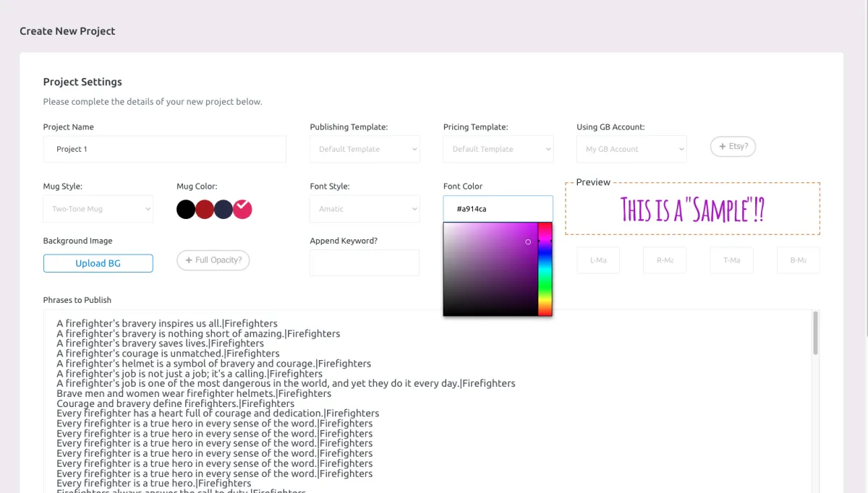Click line "one of the most dangerous in the world"
The height and width of the screenshot is (493, 868).
286,384
